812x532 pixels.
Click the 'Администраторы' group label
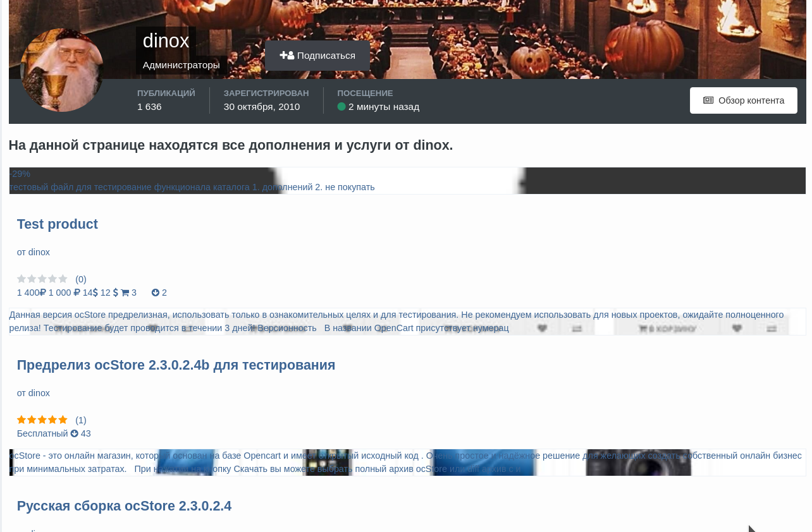(x=181, y=65)
